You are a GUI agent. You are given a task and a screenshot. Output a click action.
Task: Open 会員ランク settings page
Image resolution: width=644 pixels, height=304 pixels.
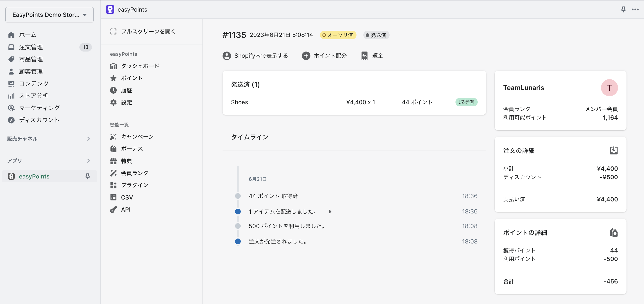(134, 173)
